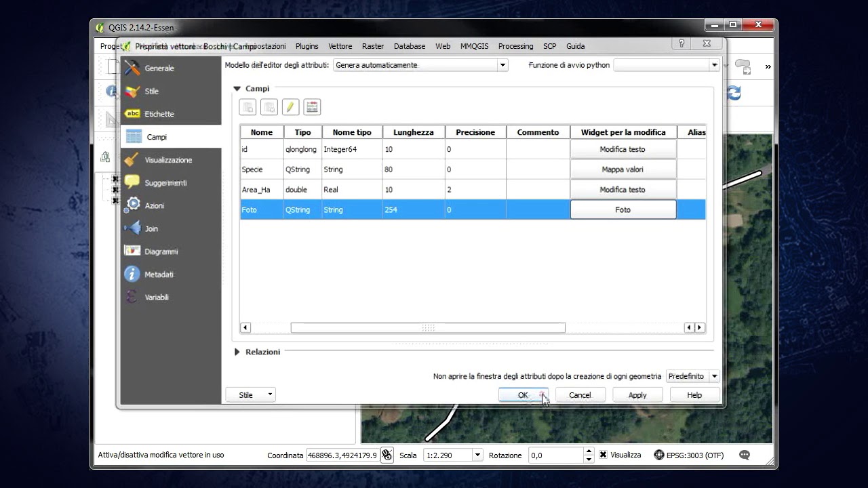Open the Variabili tab
This screenshot has width=868, height=488.
point(171,298)
